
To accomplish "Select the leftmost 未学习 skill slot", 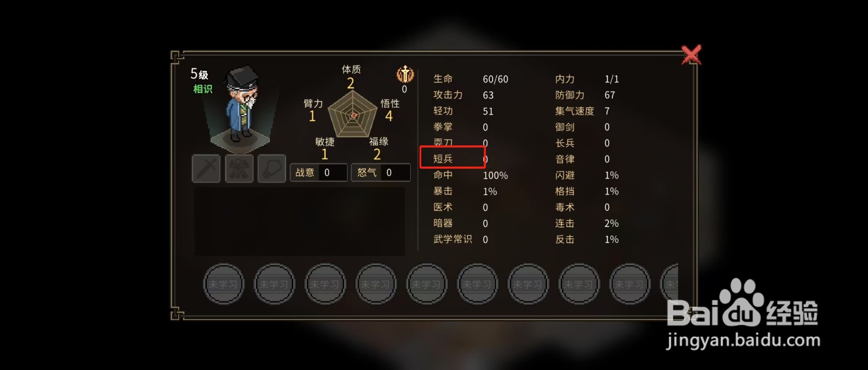I will (224, 284).
